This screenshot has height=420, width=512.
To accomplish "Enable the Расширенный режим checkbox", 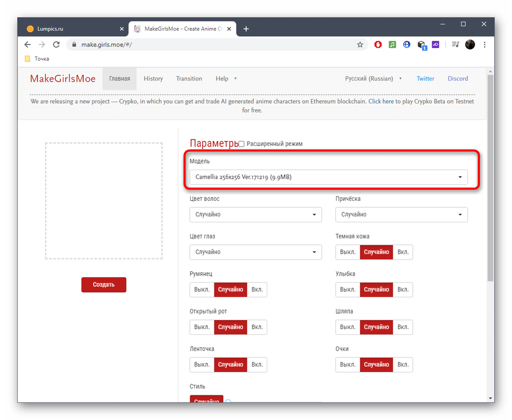I will coord(241,144).
